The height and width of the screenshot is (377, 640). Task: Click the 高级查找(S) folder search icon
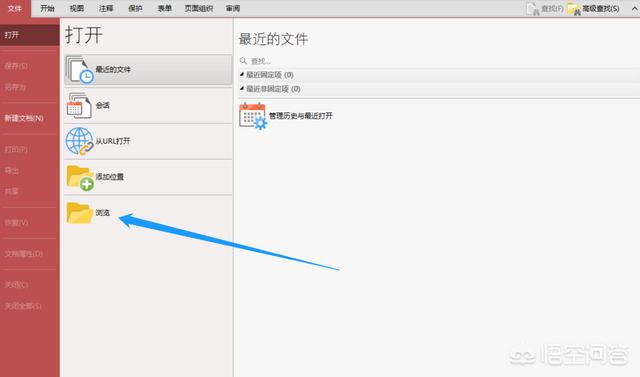(574, 9)
